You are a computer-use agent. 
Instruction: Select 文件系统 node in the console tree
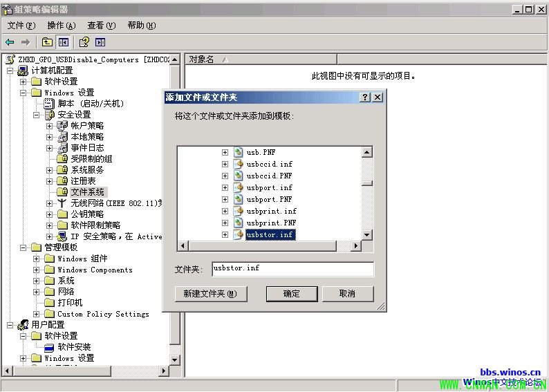point(88,192)
